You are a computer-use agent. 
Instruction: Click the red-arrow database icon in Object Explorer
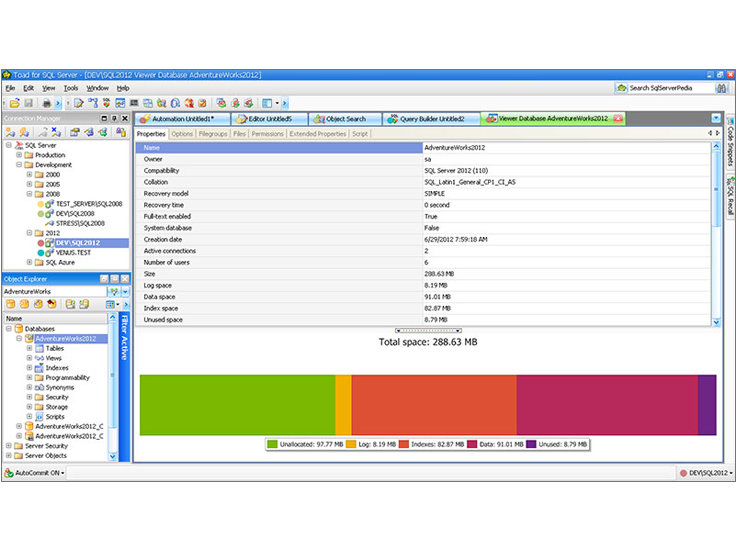(52, 304)
